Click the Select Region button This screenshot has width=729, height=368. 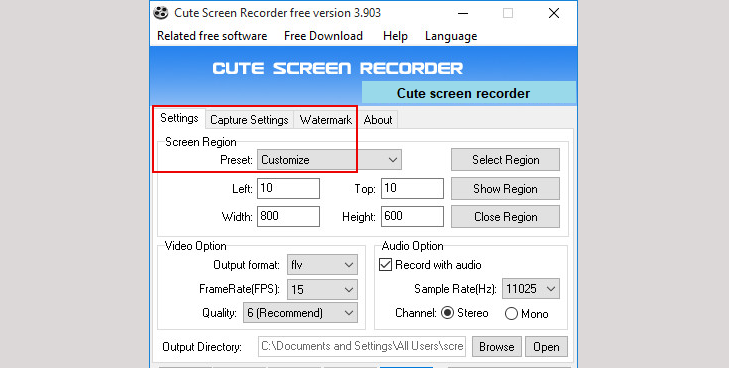(505, 160)
